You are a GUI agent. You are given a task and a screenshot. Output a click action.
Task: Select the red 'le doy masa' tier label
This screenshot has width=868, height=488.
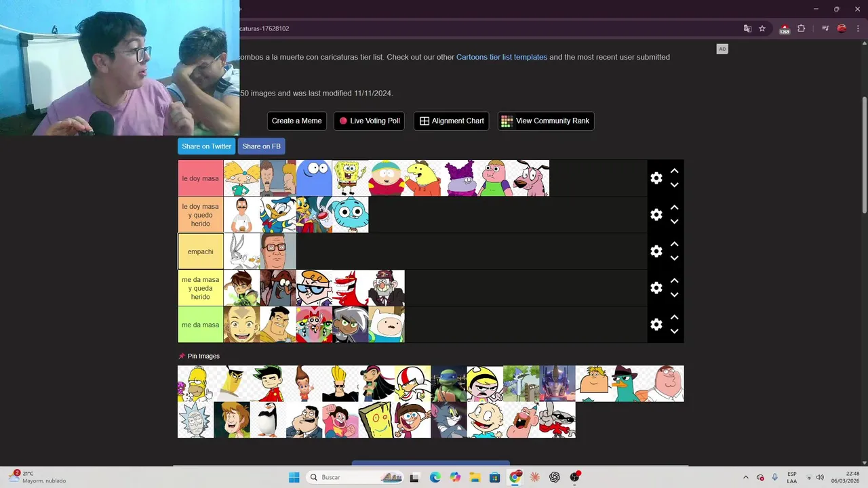tap(201, 178)
